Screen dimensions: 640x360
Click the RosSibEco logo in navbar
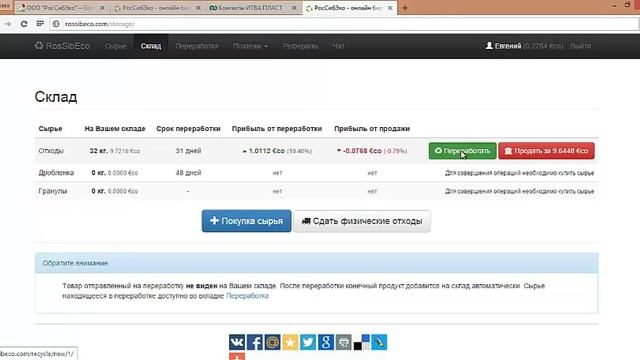(x=62, y=46)
